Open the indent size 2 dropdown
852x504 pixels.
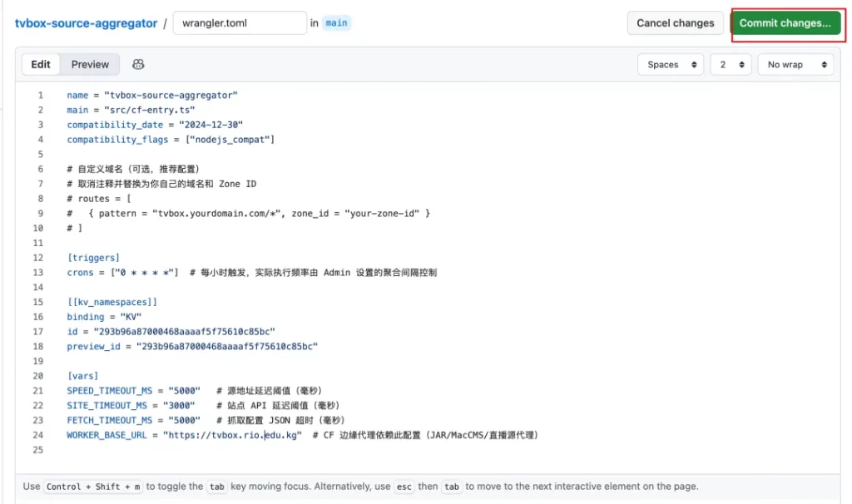point(731,65)
